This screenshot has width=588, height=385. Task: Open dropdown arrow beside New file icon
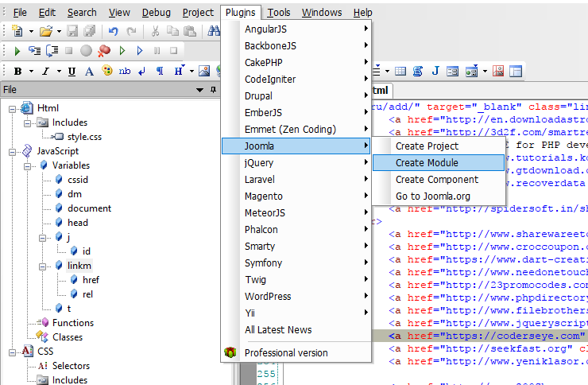pyautogui.click(x=31, y=31)
